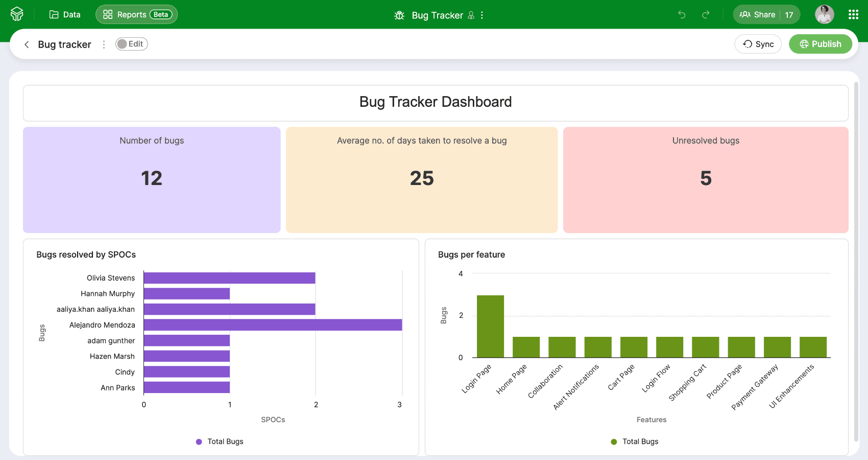The image size is (868, 460).
Task: Click the people icon next to Bug Tracker
Action: click(471, 15)
